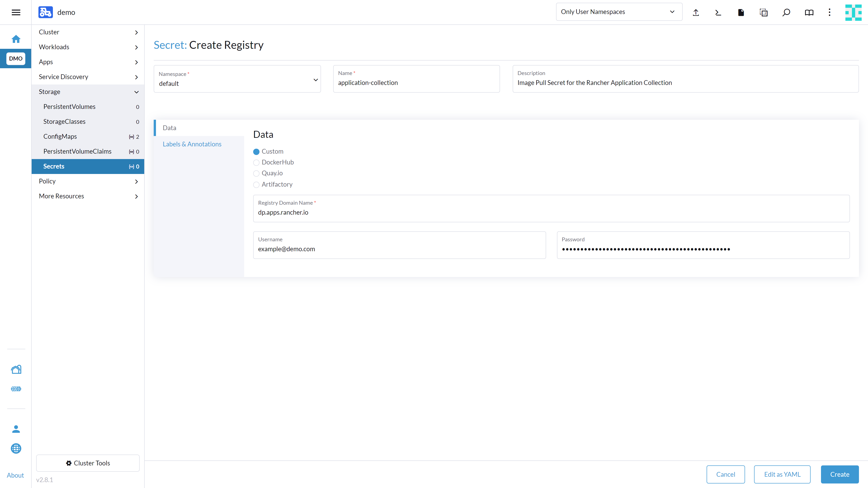Open the Namespace default dropdown
Viewport: 868px width, 488px height.
coord(237,79)
